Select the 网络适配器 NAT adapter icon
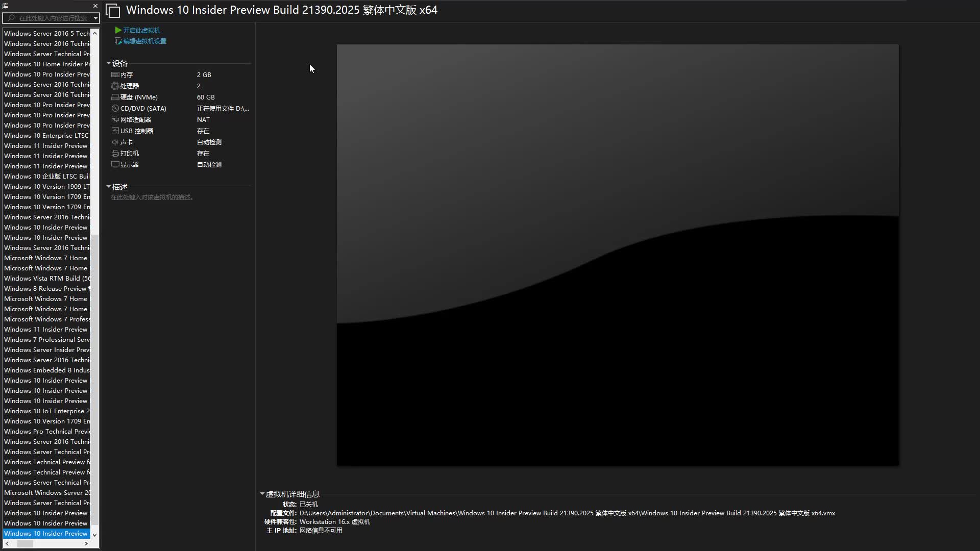This screenshot has height=551, width=980. coord(115,119)
